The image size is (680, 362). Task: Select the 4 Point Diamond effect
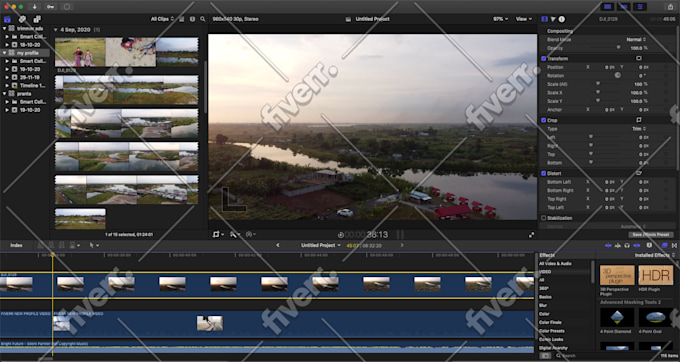coord(617,317)
